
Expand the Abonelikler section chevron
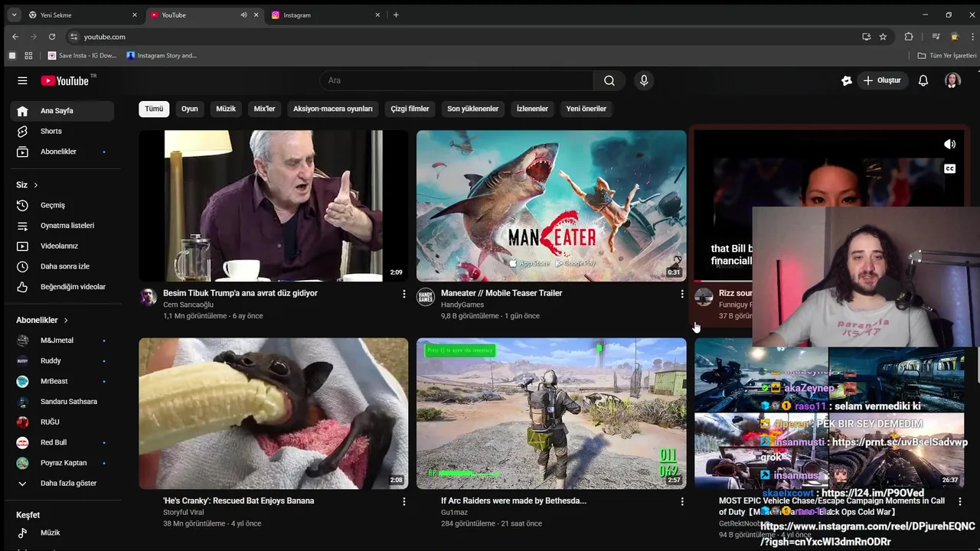(66, 320)
